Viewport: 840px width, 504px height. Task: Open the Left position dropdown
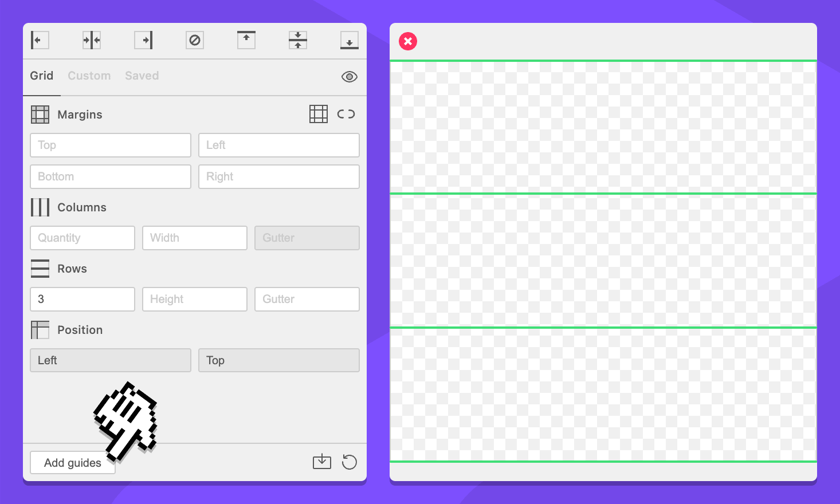[111, 360]
